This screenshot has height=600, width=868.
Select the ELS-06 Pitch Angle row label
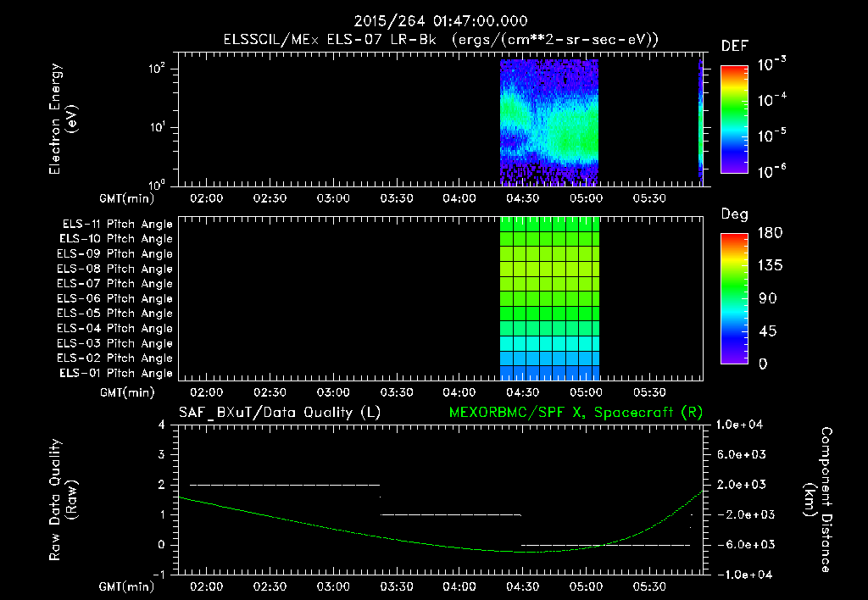(114, 299)
